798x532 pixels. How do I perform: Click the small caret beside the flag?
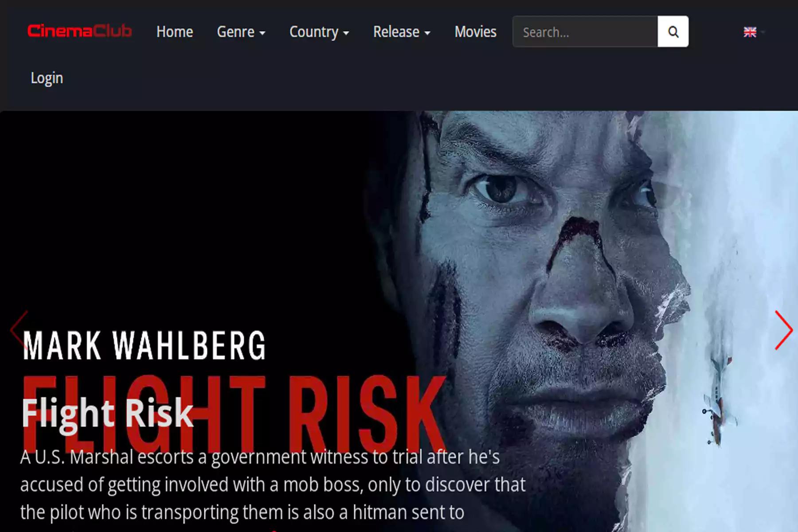coord(763,32)
